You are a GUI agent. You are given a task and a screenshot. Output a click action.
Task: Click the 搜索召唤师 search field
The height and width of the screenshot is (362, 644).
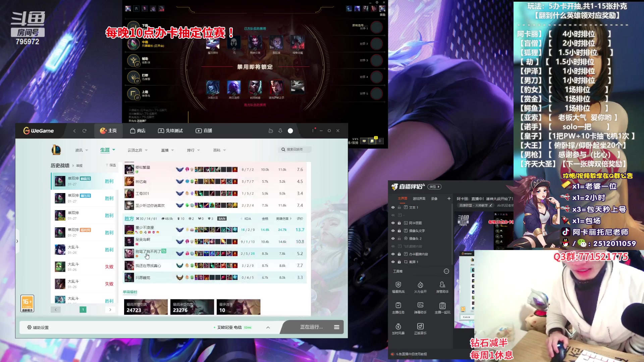coord(295,149)
